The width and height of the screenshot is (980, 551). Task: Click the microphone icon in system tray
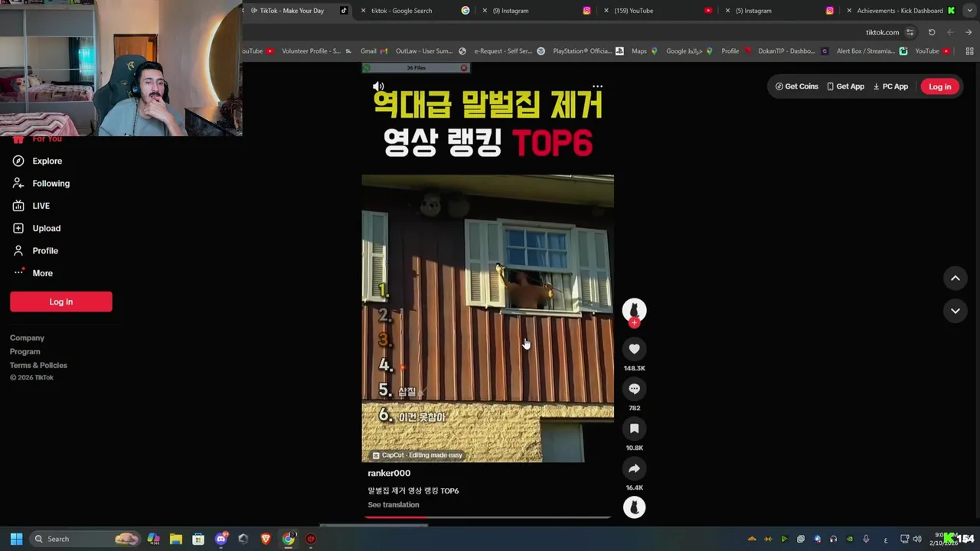click(867, 539)
